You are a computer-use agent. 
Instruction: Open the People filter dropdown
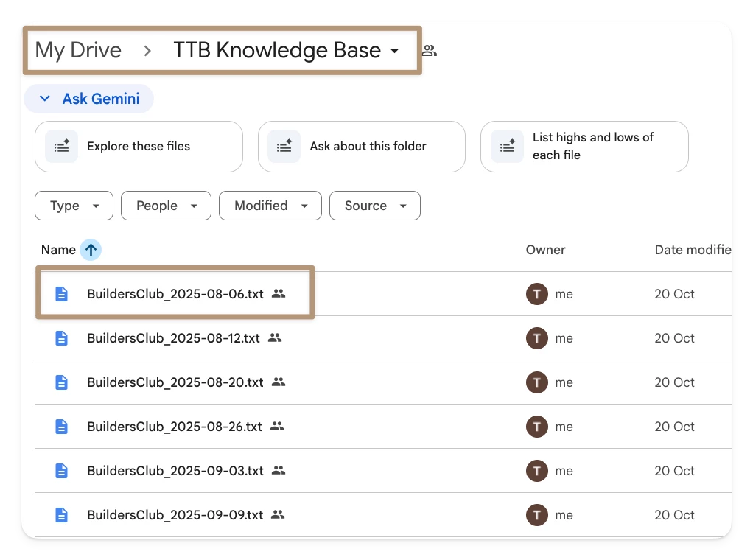[x=167, y=206]
